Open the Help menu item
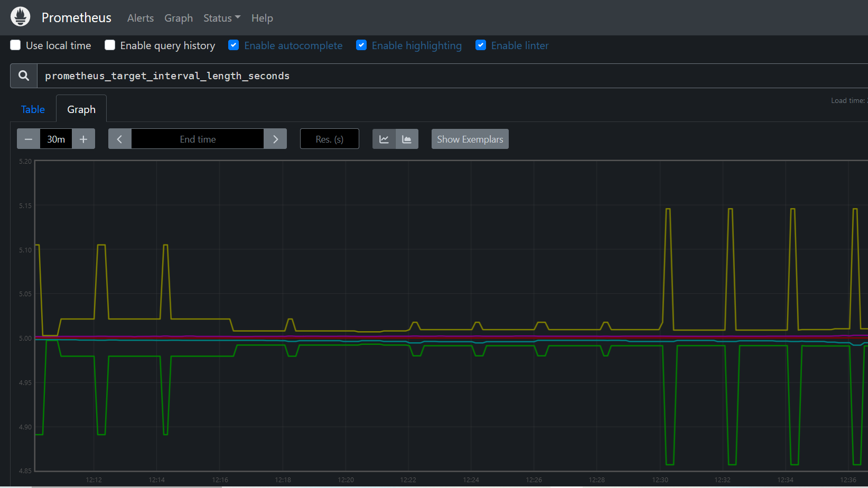Screen dimensions: 868x488 click(x=262, y=18)
